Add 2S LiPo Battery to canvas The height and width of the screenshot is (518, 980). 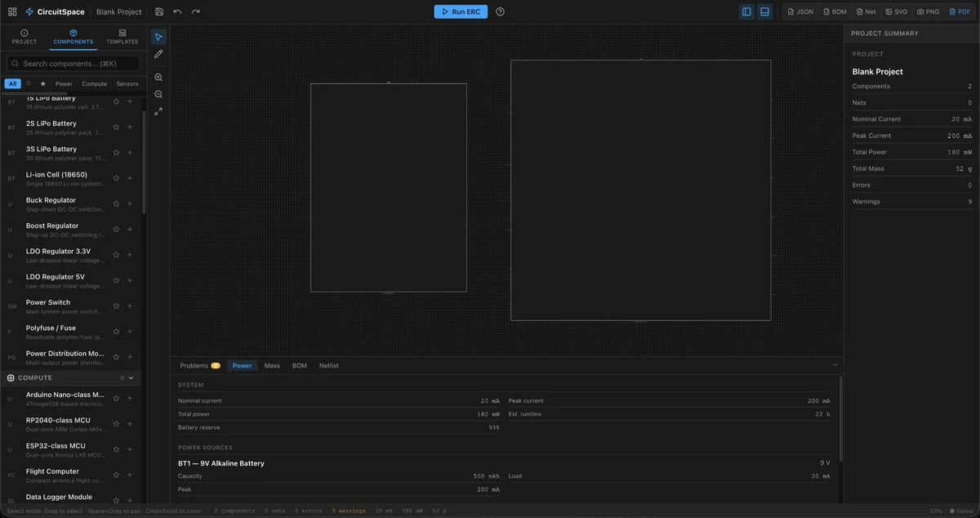[130, 127]
